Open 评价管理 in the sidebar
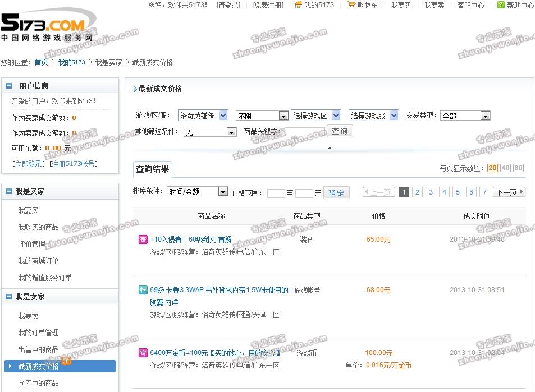The image size is (535, 392). click(x=32, y=244)
